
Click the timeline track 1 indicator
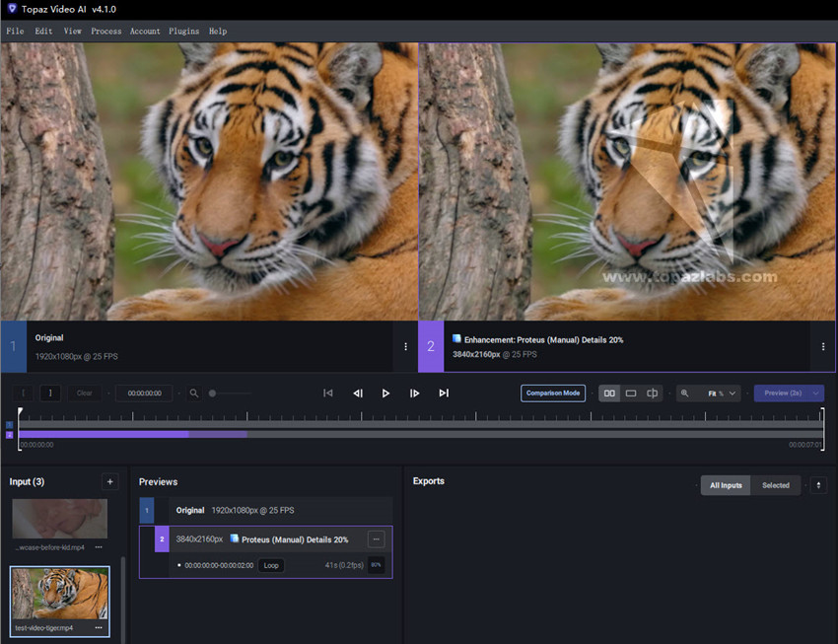[x=9, y=425]
